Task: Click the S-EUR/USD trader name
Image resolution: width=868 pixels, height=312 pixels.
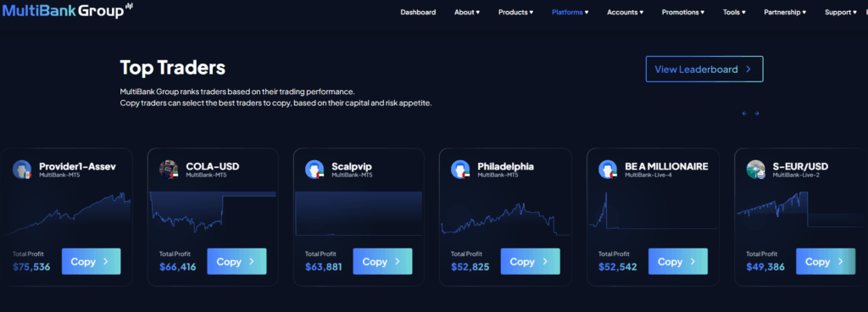Action: click(x=800, y=166)
